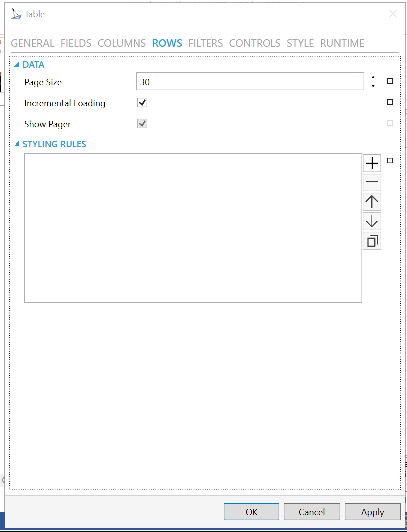Click the square marker beside Incremental Loading
The width and height of the screenshot is (407, 532).
[x=390, y=102]
